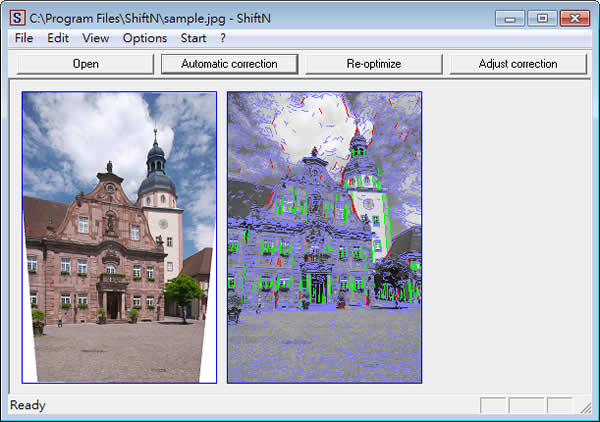Open the Edit menu
The width and height of the screenshot is (600, 422).
click(58, 38)
